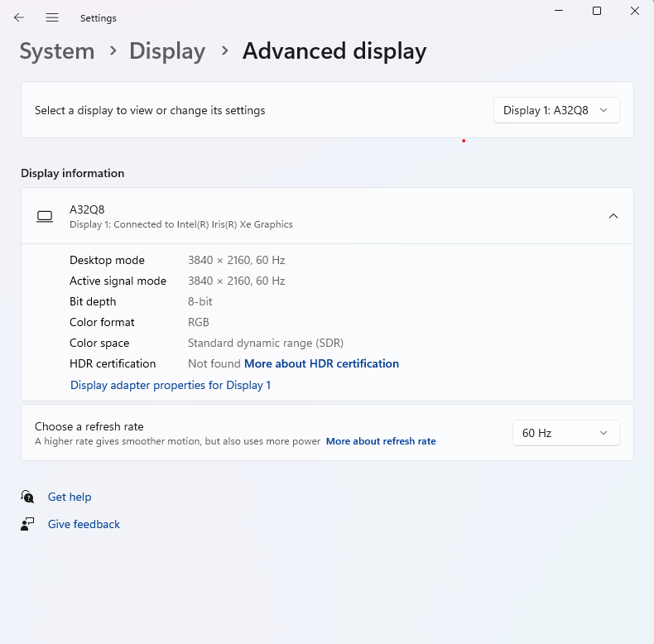Click 'Choose a refresh rate' heading
This screenshot has height=644, width=654.
click(89, 426)
